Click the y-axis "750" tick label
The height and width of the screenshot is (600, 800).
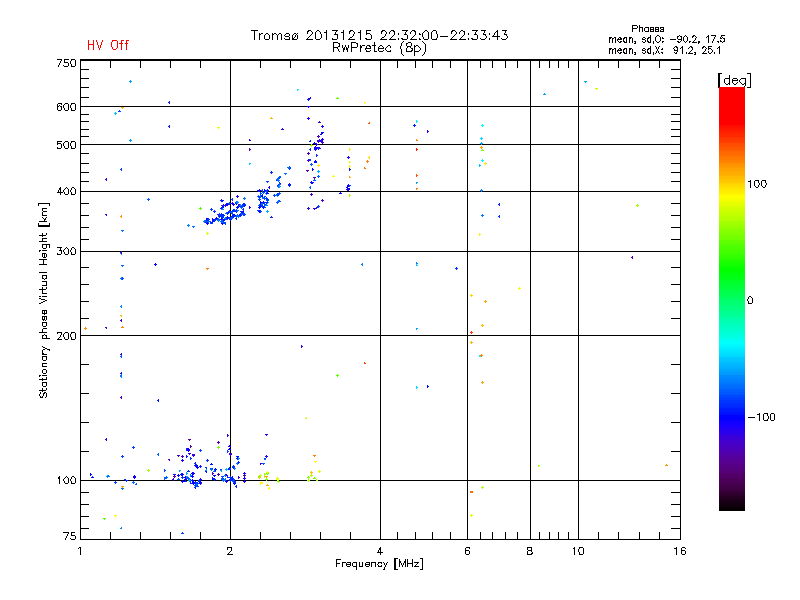click(x=66, y=63)
